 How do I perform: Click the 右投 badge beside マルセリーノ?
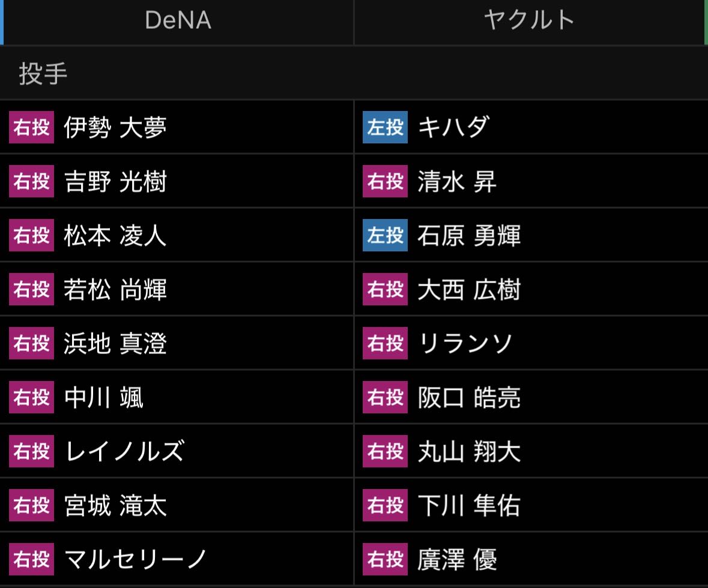(x=32, y=559)
